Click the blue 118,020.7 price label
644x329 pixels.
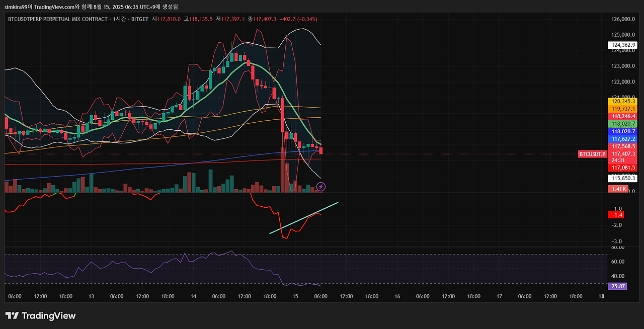[623, 131]
